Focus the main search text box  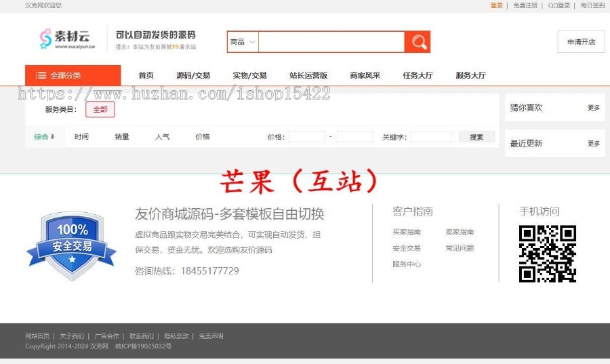(x=331, y=42)
